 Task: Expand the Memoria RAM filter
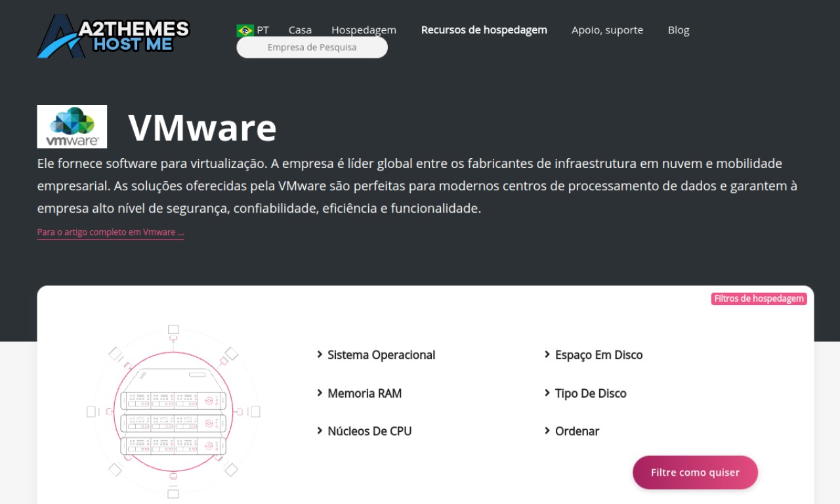(360, 393)
